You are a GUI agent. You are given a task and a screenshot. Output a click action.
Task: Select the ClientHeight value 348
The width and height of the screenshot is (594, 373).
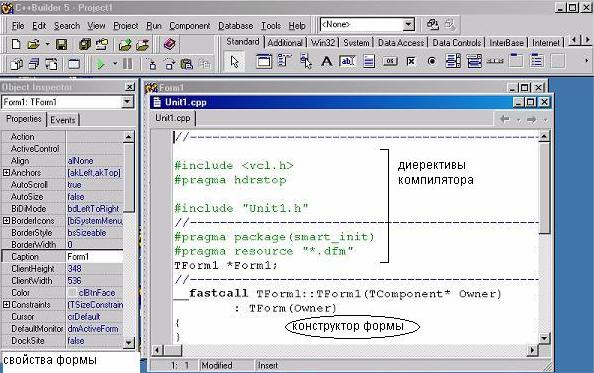point(74,268)
